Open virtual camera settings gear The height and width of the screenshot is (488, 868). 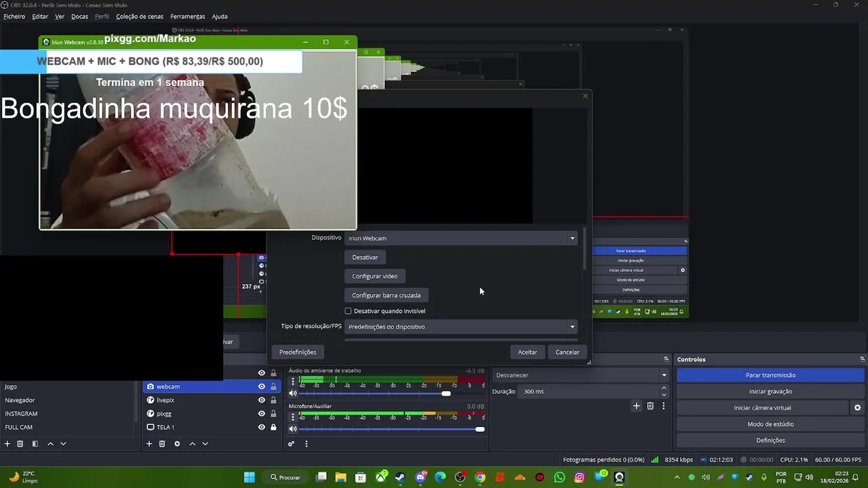coord(857,407)
